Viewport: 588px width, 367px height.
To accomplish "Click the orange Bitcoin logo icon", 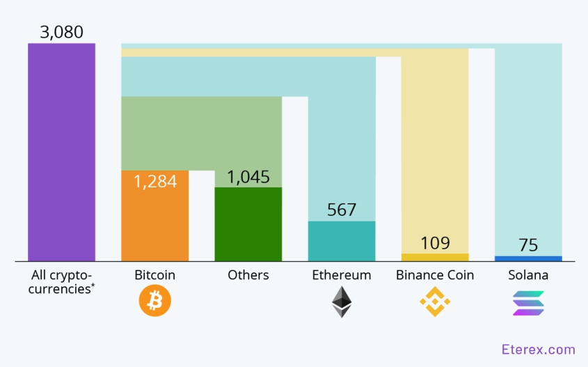I will [x=154, y=302].
